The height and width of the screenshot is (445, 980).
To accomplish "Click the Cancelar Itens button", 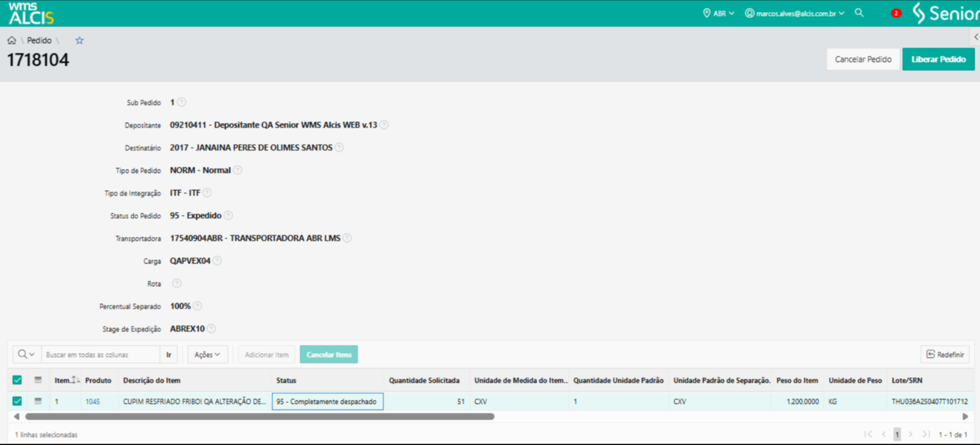I will click(x=329, y=354).
